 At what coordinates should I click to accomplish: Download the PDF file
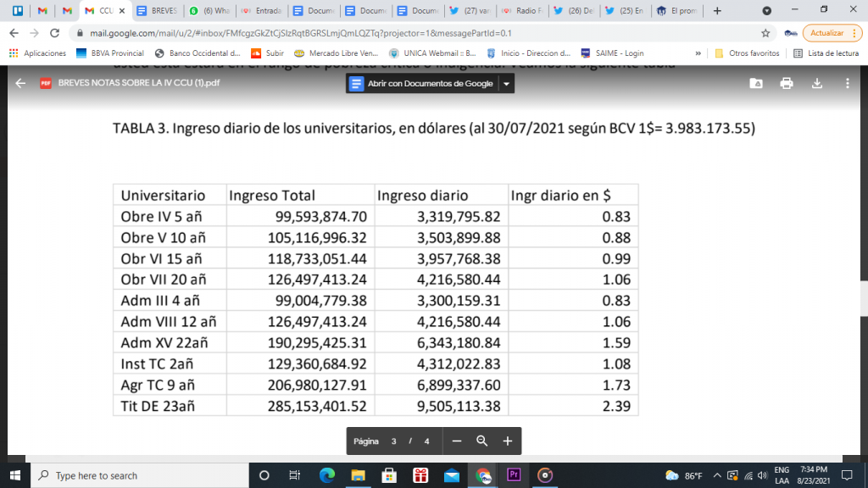[817, 84]
